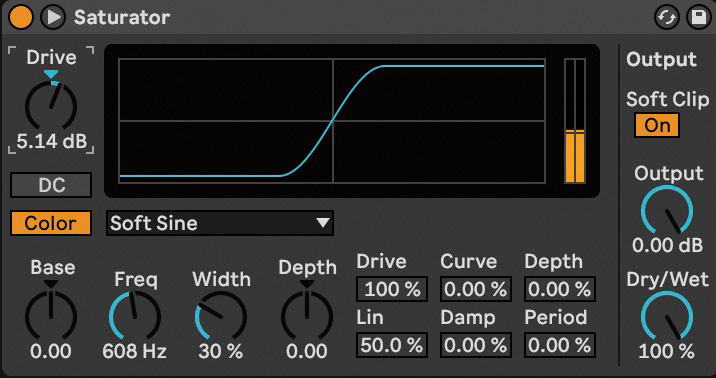Click the 608 Hz frequency value

135,352
